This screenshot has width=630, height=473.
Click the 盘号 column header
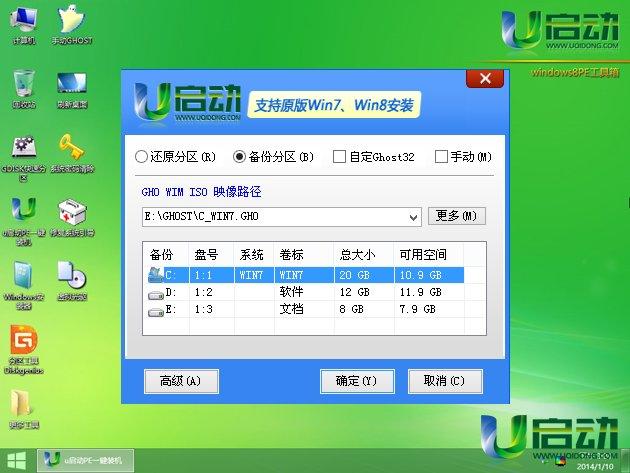tap(211, 254)
